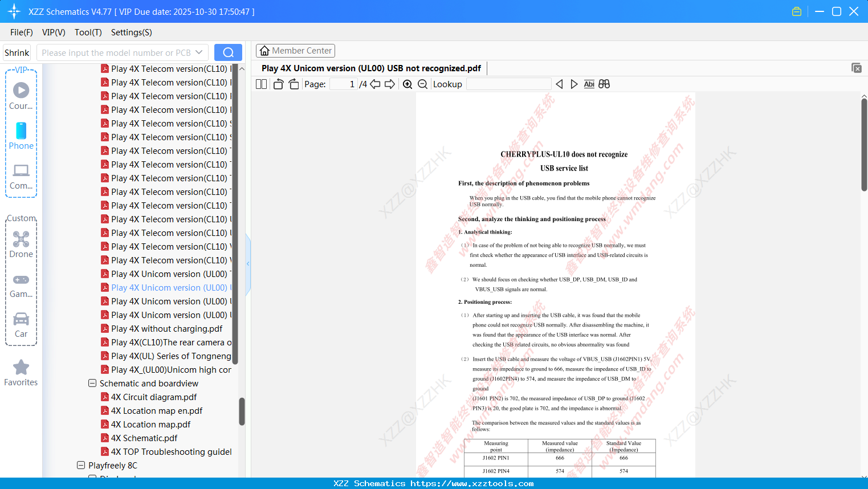Viewport: 868px width, 489px height.
Task: Open Play 4X(UL) Series of Tongneng file
Action: pos(171,356)
